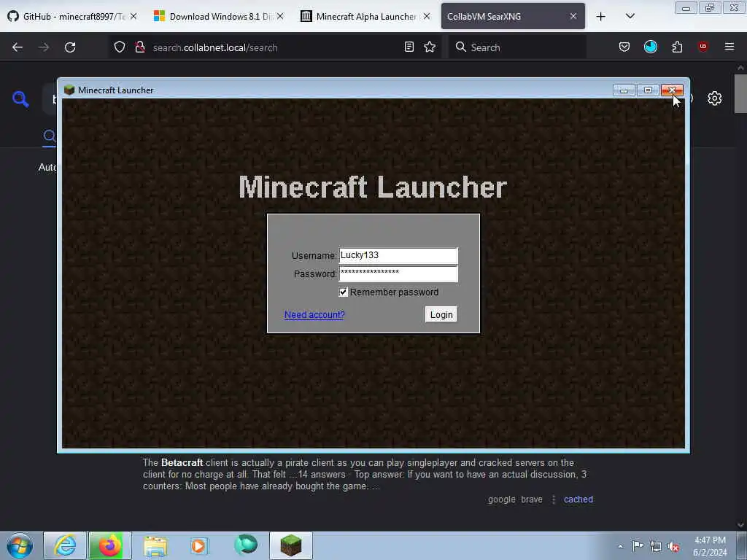The image size is (747, 560).
Task: Close the GitHub tab
Action: pyautogui.click(x=133, y=16)
